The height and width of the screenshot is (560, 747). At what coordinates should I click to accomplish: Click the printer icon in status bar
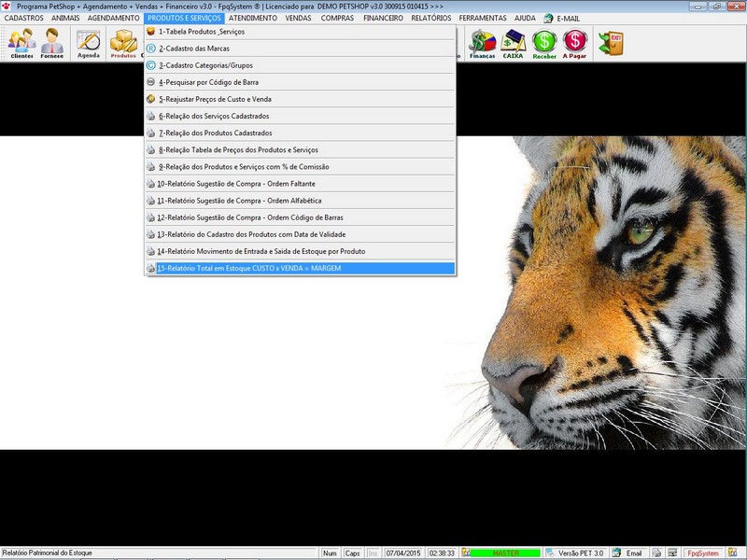656,553
